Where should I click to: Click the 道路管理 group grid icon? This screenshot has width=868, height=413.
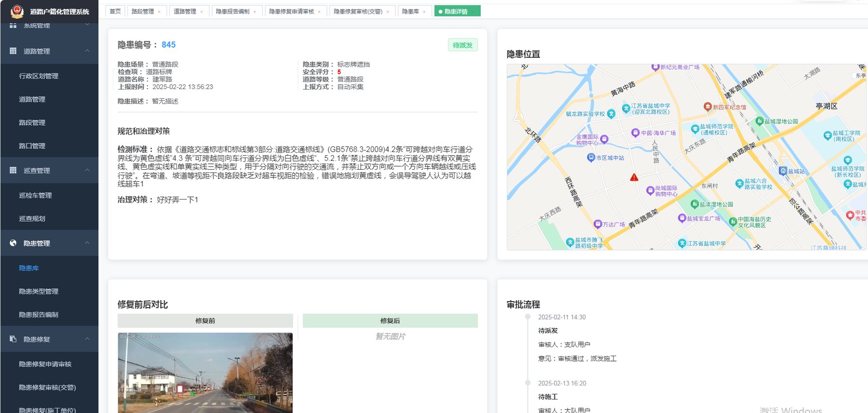point(13,51)
